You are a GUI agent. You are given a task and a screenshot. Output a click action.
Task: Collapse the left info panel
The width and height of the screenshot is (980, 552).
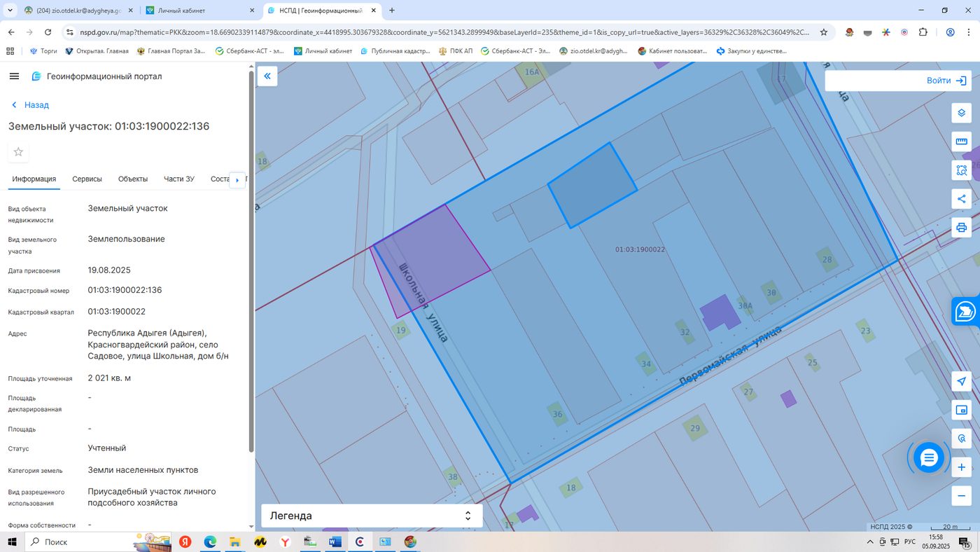[x=267, y=76]
